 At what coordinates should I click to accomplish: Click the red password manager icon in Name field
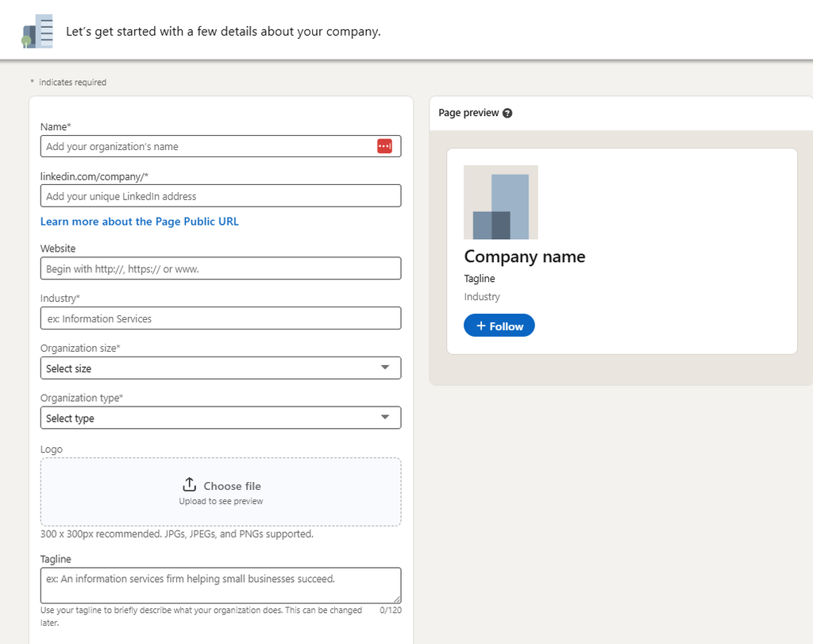tap(384, 146)
